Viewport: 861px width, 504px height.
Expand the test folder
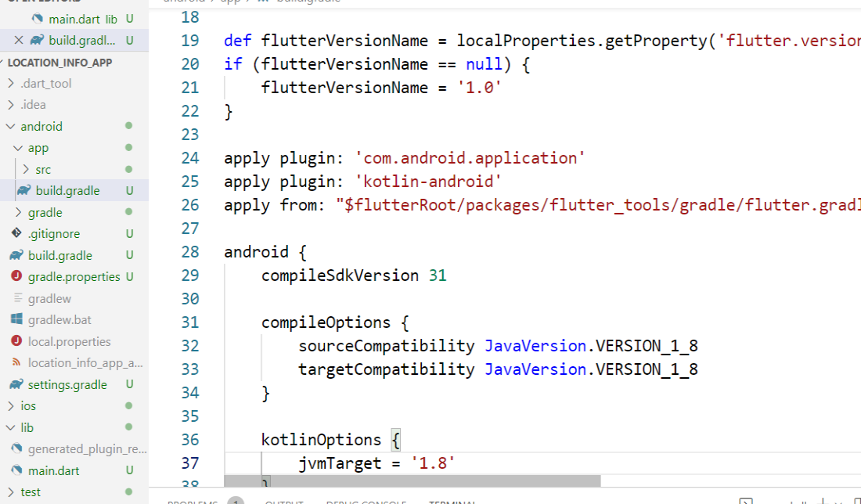pyautogui.click(x=11, y=492)
